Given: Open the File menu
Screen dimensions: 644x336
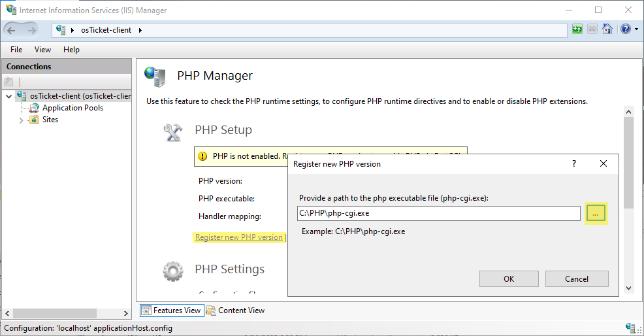Looking at the screenshot, I should (16, 49).
